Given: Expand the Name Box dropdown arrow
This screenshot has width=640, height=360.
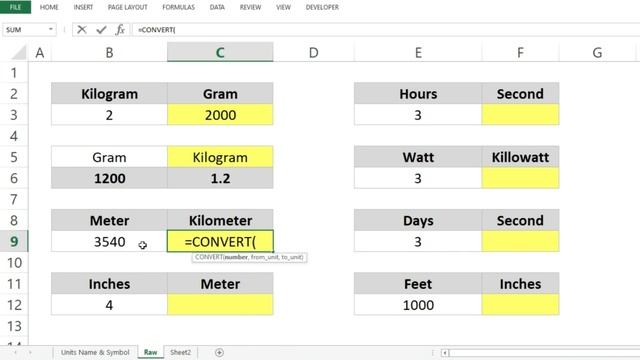Looking at the screenshot, I should click(x=51, y=29).
